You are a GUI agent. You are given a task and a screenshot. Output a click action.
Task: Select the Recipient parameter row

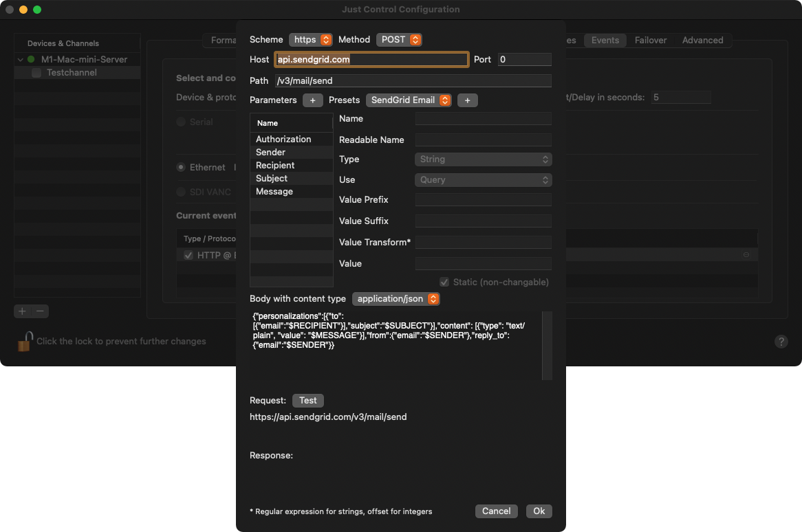click(x=292, y=166)
